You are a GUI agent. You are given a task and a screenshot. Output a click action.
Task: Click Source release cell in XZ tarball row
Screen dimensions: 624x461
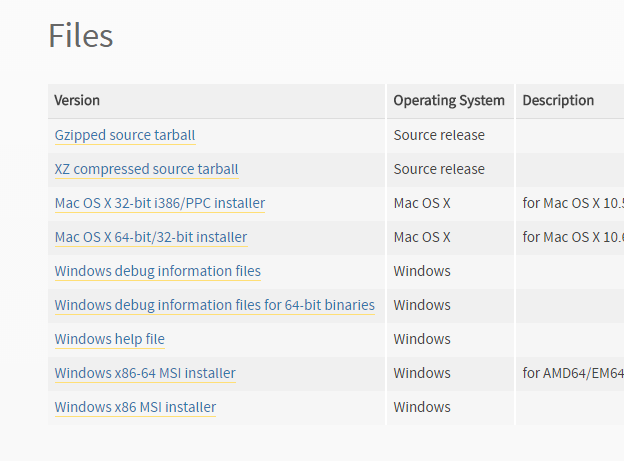point(439,169)
